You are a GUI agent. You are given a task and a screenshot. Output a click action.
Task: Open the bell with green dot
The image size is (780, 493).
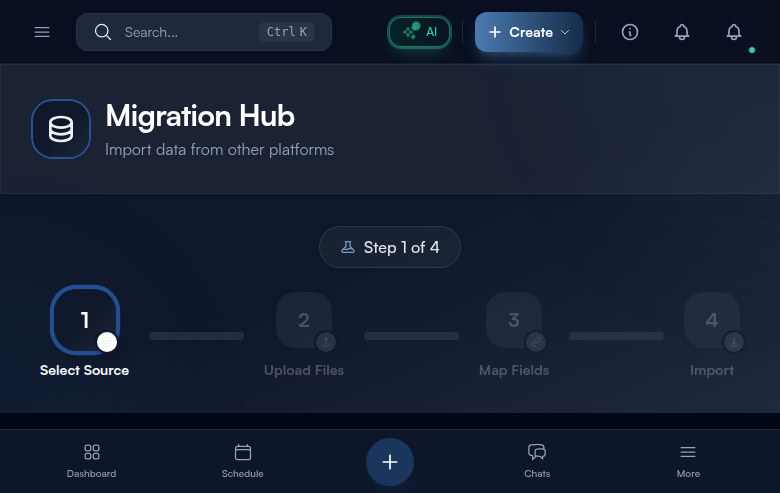(x=734, y=32)
